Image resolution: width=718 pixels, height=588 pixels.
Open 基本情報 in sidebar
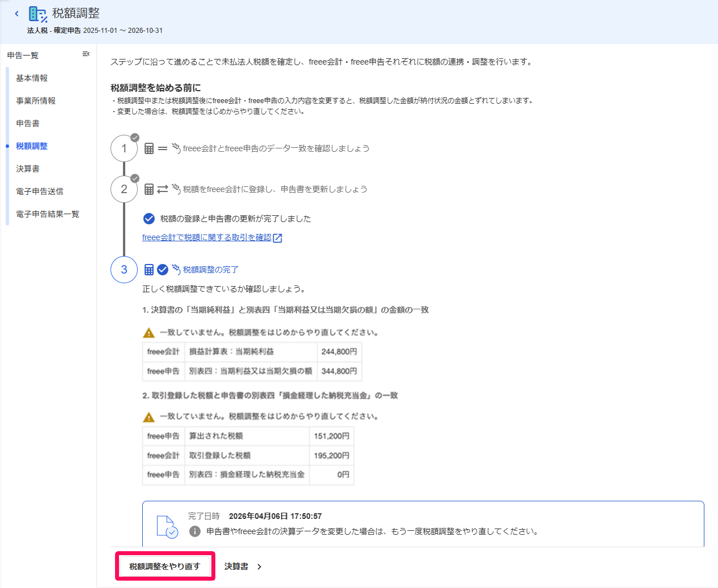pyautogui.click(x=32, y=78)
